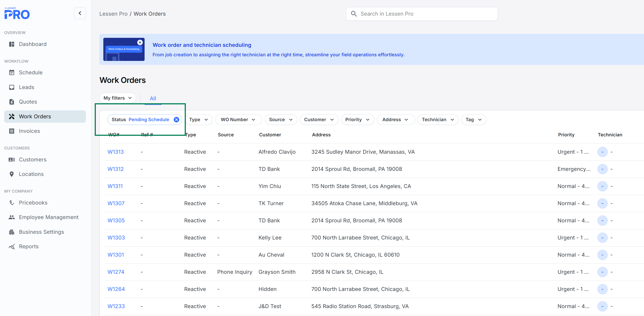Collapse the sidebar with chevron button

pyautogui.click(x=80, y=13)
